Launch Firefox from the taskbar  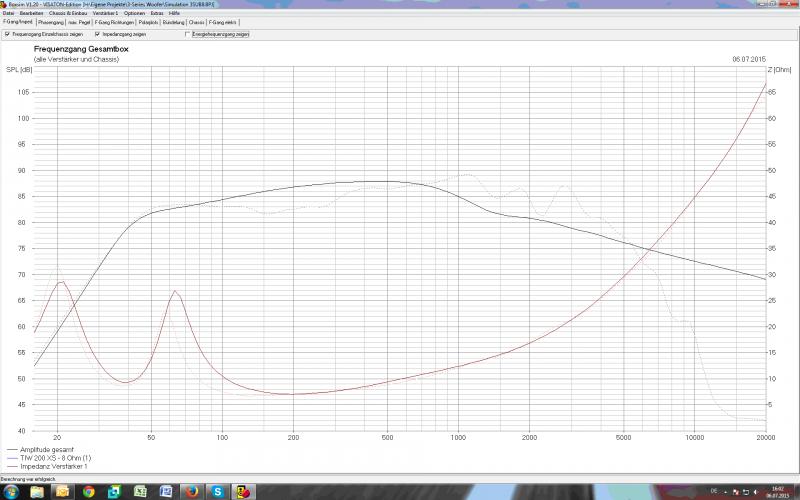(x=192, y=491)
